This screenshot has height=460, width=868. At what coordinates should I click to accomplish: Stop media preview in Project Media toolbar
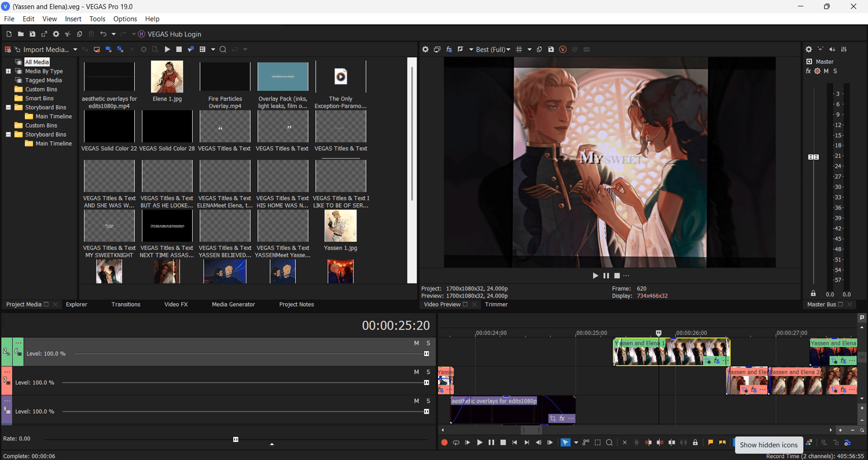coord(179,50)
